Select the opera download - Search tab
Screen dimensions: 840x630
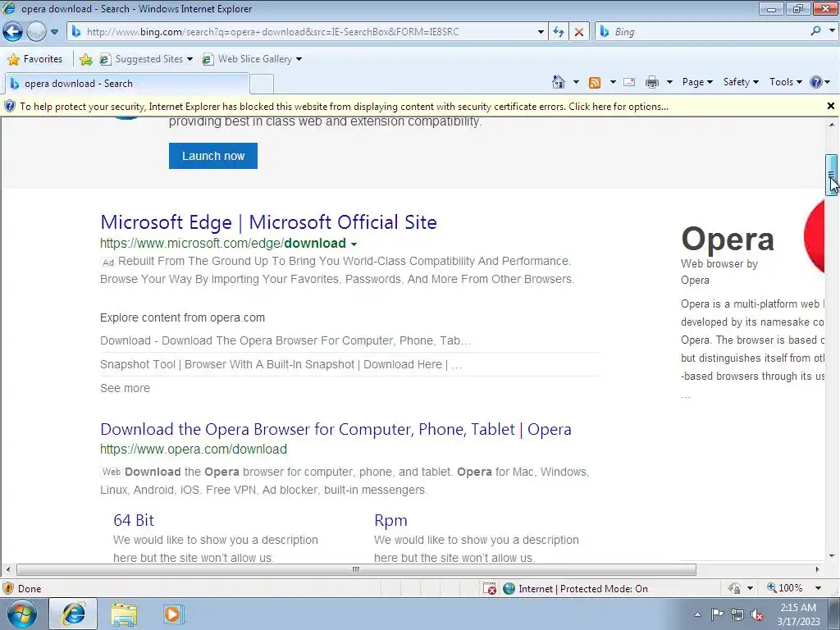coord(127,83)
